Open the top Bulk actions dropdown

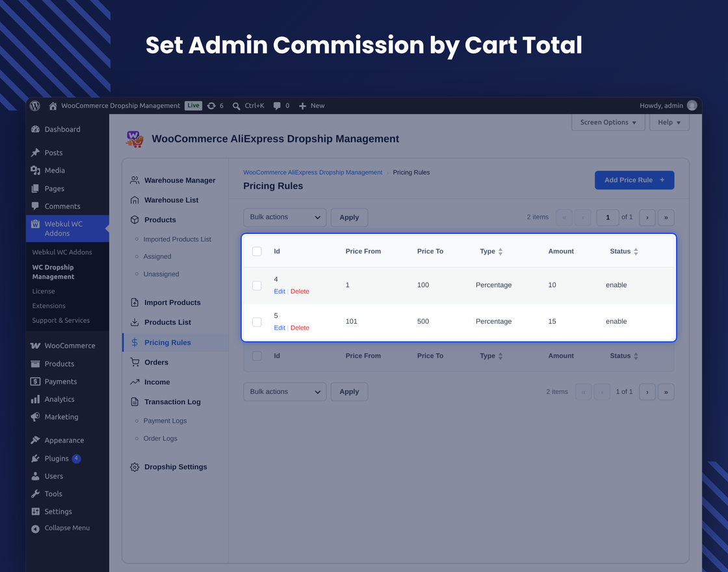click(285, 217)
